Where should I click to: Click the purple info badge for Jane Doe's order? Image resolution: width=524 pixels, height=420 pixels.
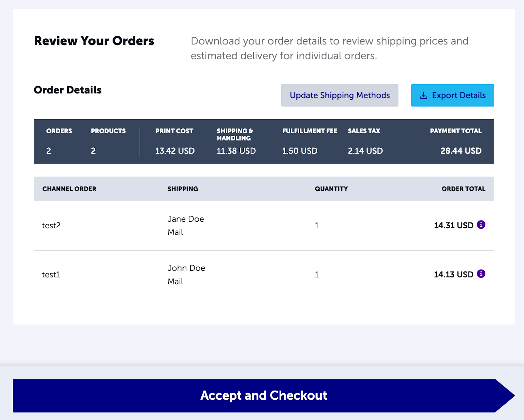(481, 225)
